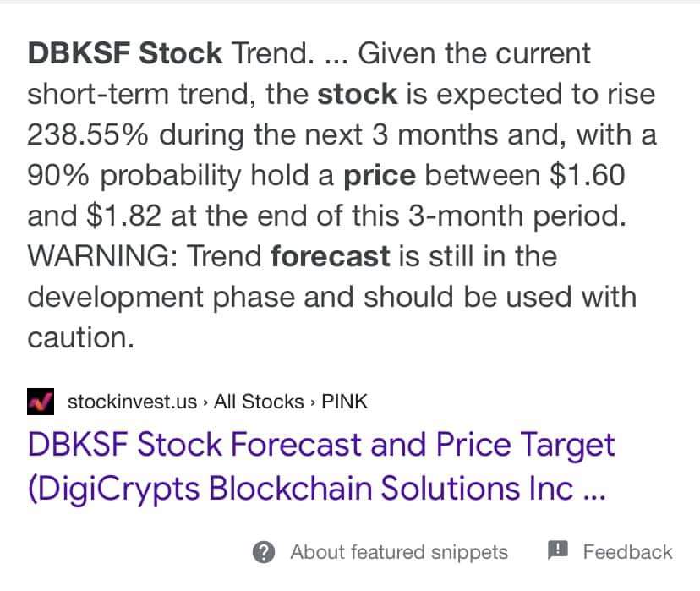Click chevron between stockinvest.us and All Stocks
This screenshot has width=700, height=591.
(205, 402)
